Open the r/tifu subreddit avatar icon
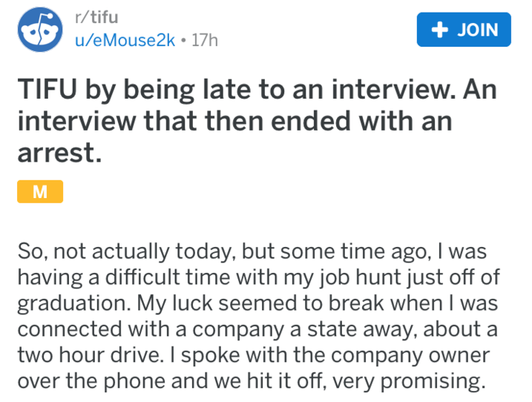Screen dimensions: 532x402 pyautogui.click(x=41, y=30)
